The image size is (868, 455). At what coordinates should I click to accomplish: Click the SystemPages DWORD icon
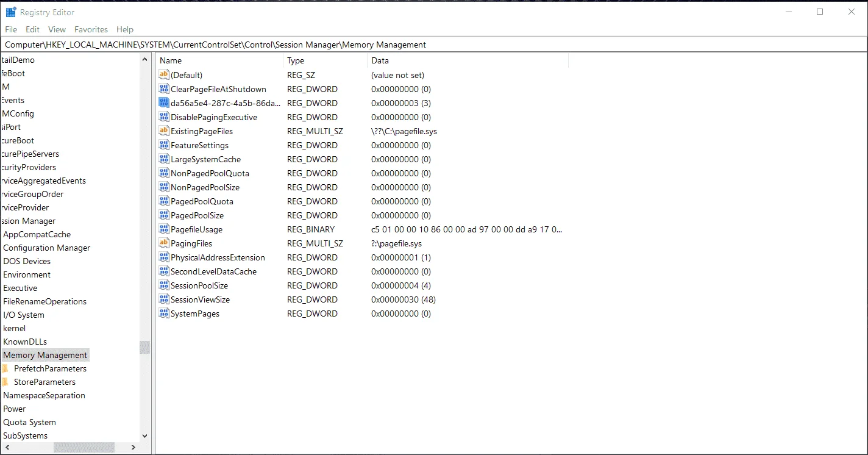tap(163, 313)
